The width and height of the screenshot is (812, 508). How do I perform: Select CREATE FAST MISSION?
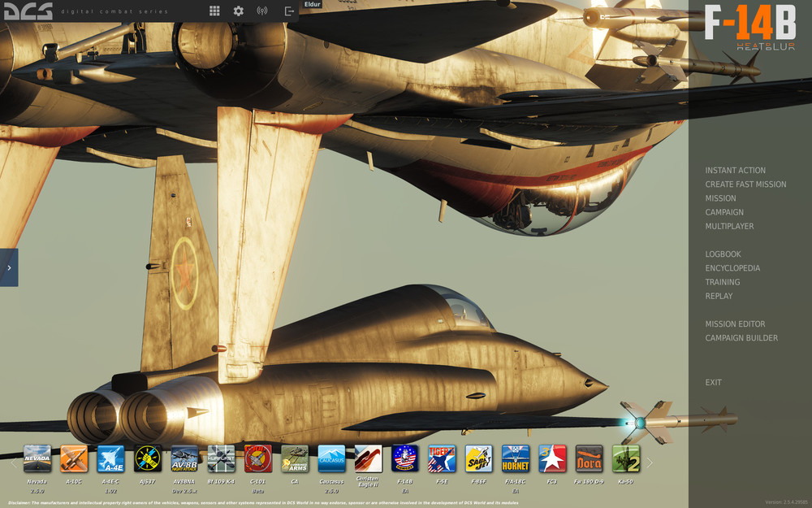coord(745,184)
